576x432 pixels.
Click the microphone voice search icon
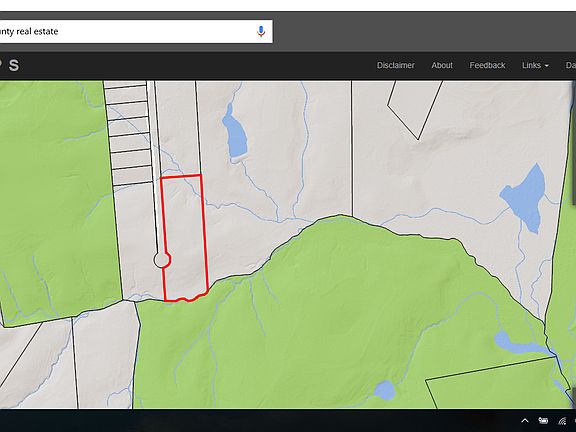click(x=261, y=31)
